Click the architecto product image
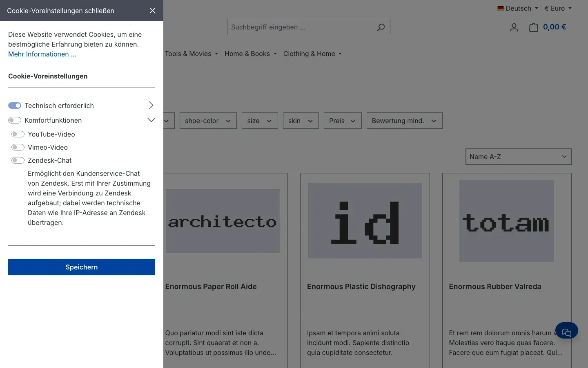The height and width of the screenshot is (368, 588). [x=223, y=221]
